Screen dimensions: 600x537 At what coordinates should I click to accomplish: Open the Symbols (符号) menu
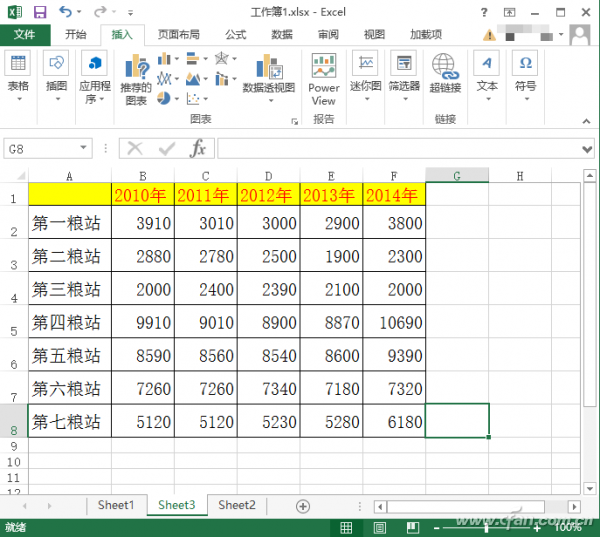(525, 74)
